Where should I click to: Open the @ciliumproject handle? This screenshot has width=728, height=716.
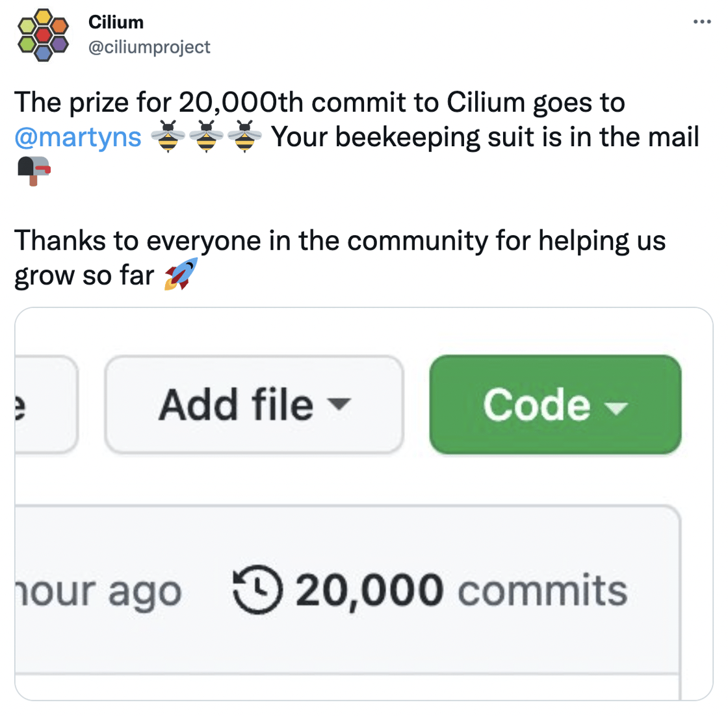pos(149,47)
